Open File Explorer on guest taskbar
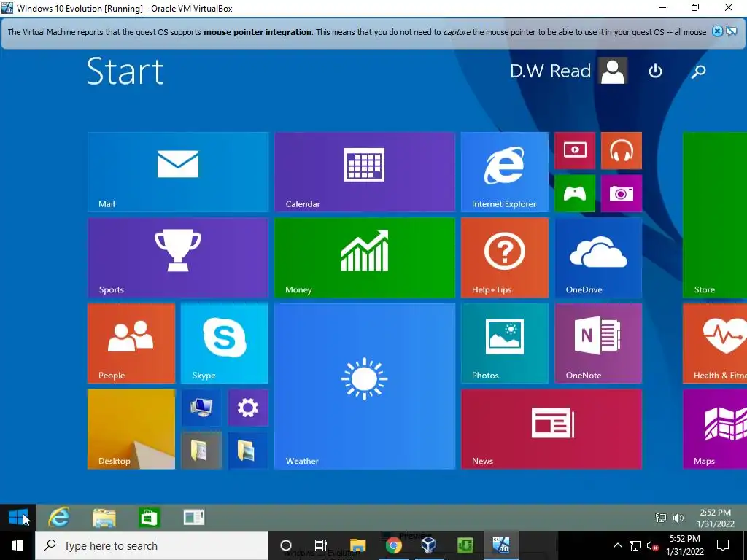The height and width of the screenshot is (560, 747). point(104,518)
